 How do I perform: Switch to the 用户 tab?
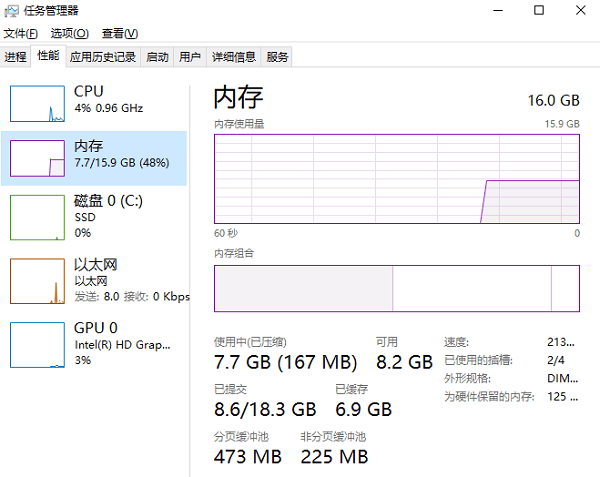[x=190, y=57]
